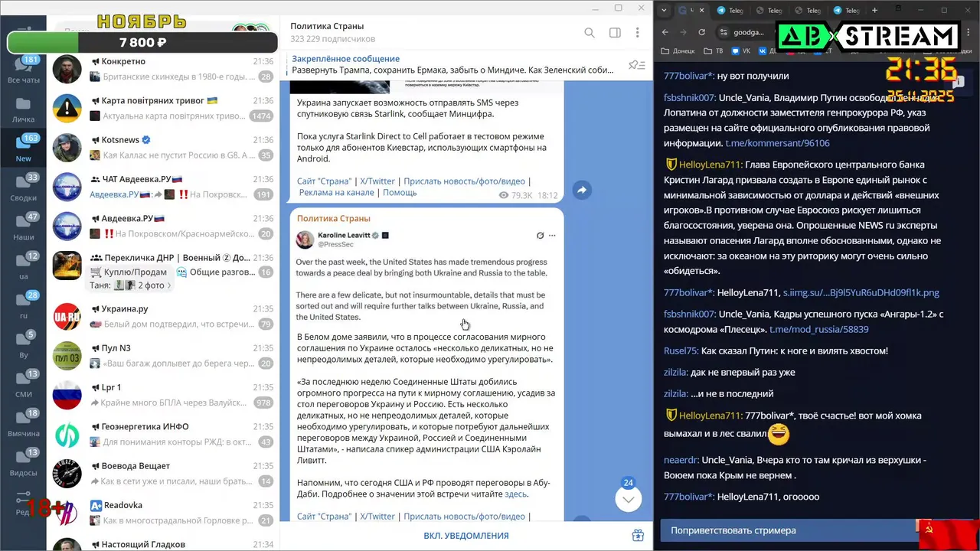Open a new browser tab
Viewport: 980px width, 551px height.
click(x=874, y=11)
